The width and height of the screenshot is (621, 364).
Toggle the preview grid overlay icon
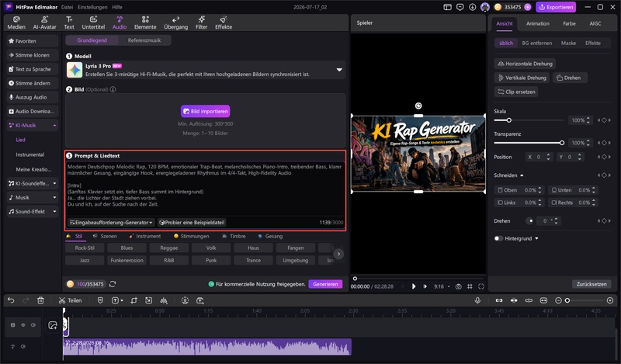coord(470,286)
